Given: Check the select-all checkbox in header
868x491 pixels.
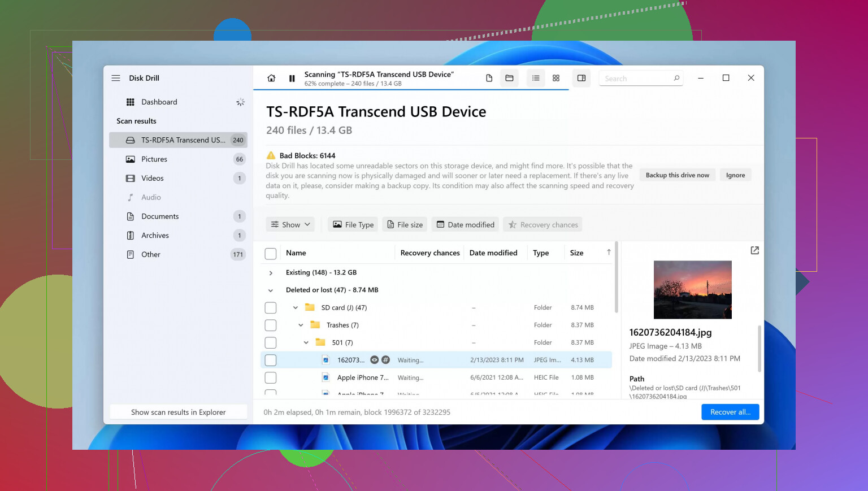Looking at the screenshot, I should [271, 254].
